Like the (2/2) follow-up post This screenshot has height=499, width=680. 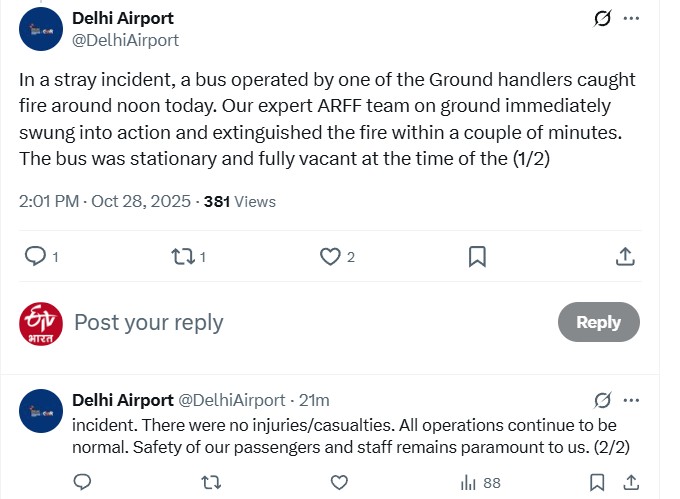pos(339,483)
